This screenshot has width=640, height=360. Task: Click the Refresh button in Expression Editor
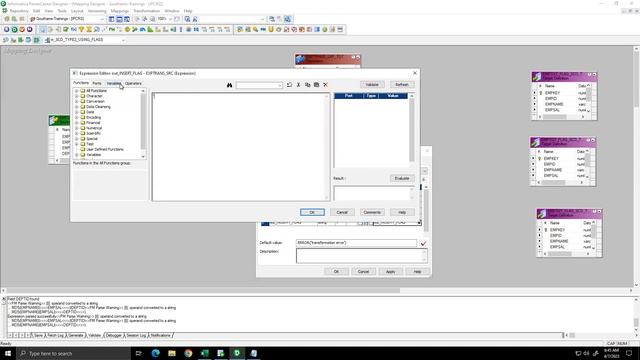point(402,84)
